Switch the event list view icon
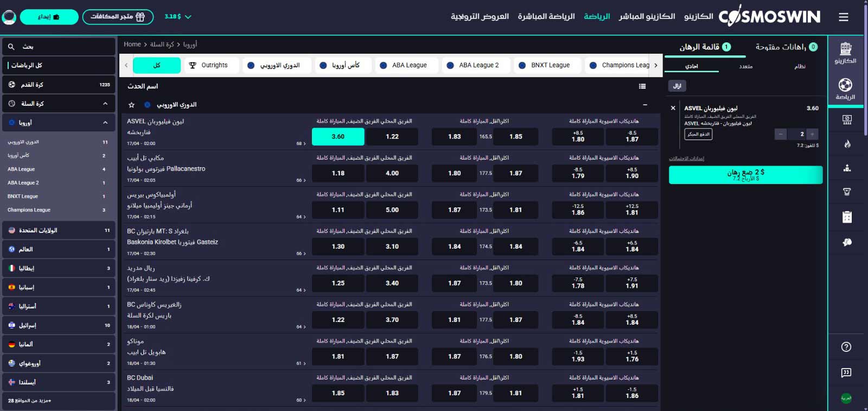The width and height of the screenshot is (868, 411). coord(642,86)
